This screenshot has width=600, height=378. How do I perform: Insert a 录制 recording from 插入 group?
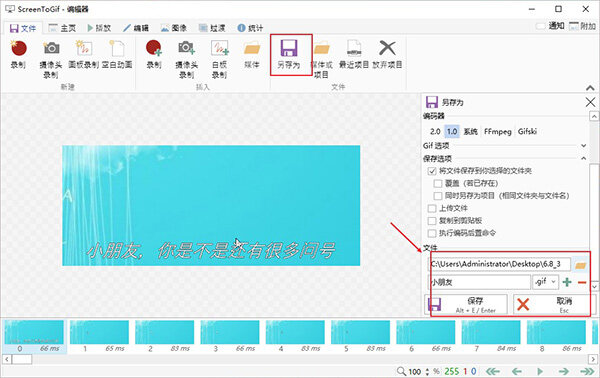154,55
